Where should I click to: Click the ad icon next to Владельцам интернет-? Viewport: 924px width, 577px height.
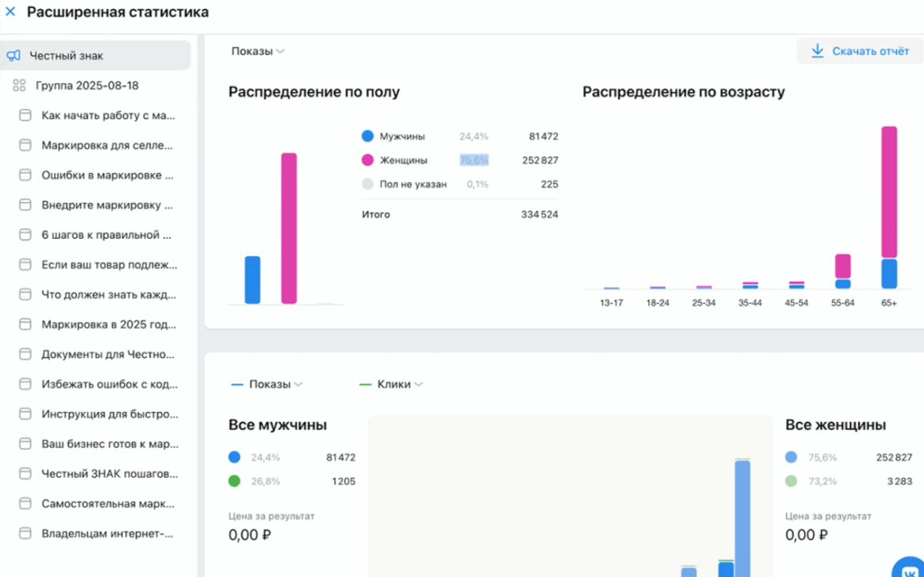(25, 534)
